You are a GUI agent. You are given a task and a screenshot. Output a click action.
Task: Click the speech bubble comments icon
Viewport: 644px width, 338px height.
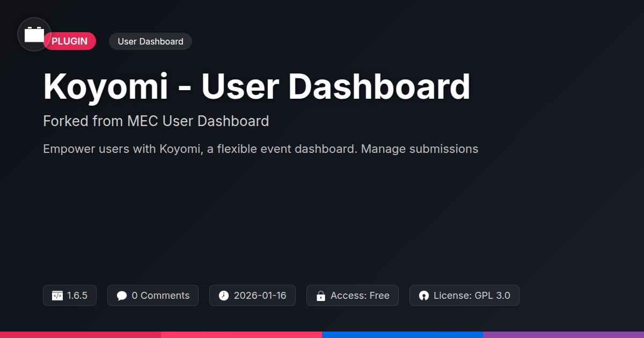[x=122, y=296]
